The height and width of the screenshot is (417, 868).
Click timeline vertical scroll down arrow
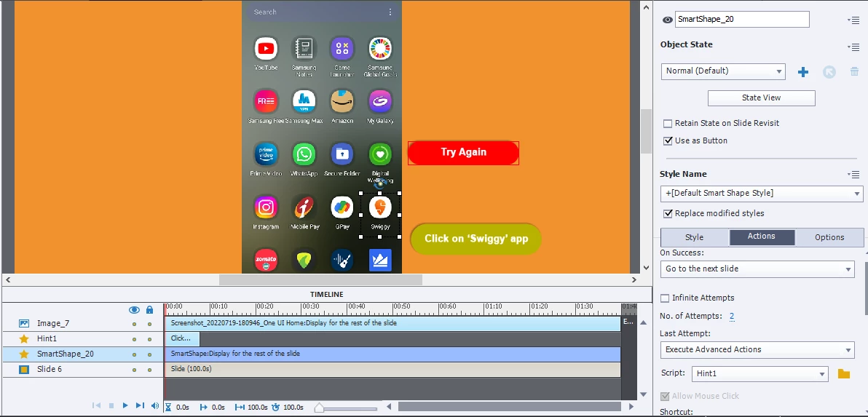click(643, 394)
